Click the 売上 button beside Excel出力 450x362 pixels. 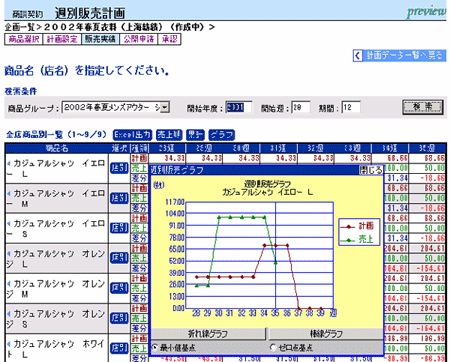169,135
